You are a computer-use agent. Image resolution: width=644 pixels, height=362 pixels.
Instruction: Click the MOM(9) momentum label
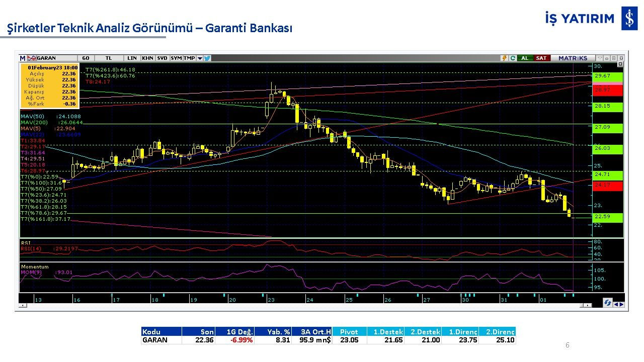46,273
